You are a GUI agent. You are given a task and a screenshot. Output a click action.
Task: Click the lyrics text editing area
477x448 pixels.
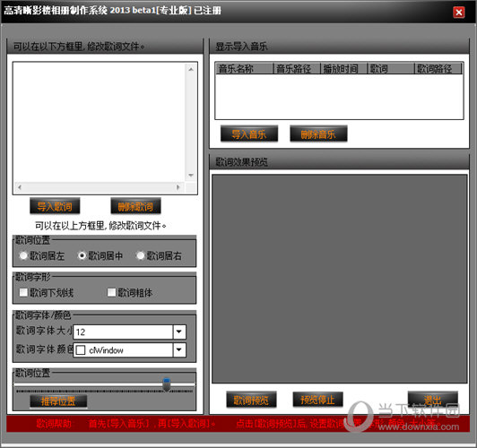click(x=100, y=123)
